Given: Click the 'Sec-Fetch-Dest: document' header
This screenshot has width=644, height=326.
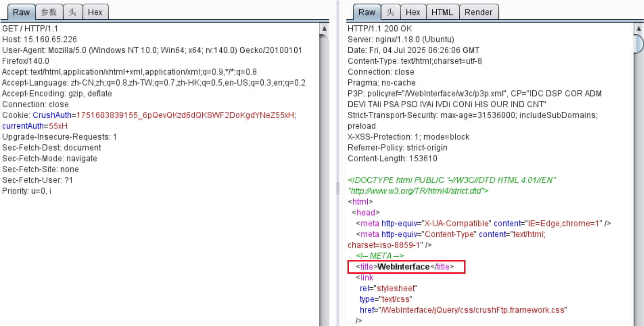Looking at the screenshot, I should [x=51, y=147].
